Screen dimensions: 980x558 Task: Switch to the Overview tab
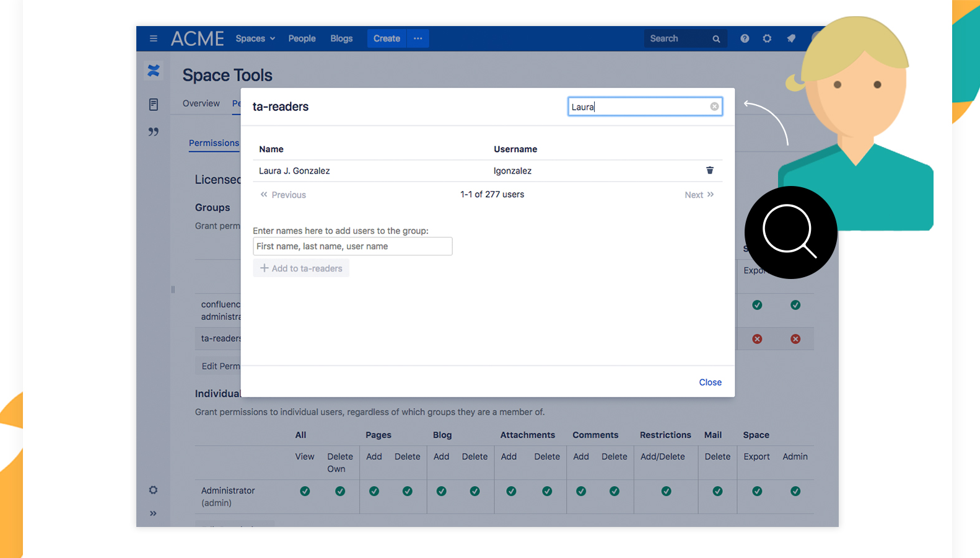pyautogui.click(x=201, y=104)
